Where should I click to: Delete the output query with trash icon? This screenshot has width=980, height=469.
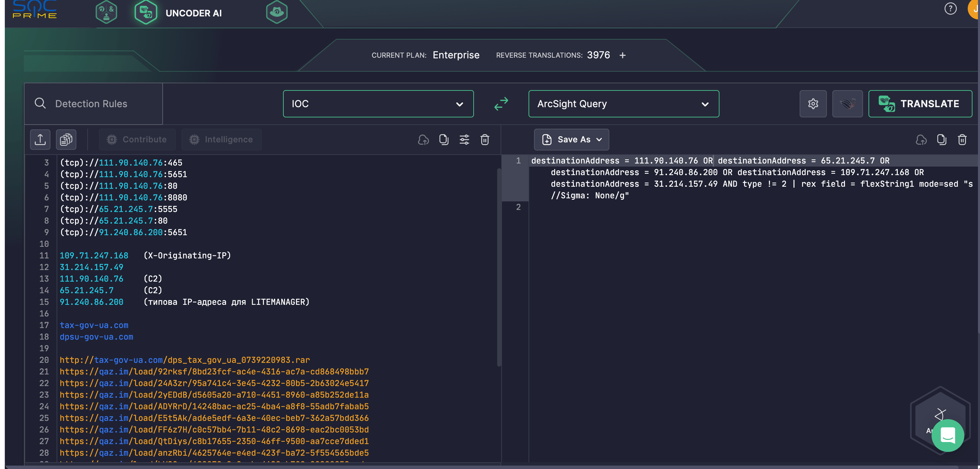(x=962, y=140)
